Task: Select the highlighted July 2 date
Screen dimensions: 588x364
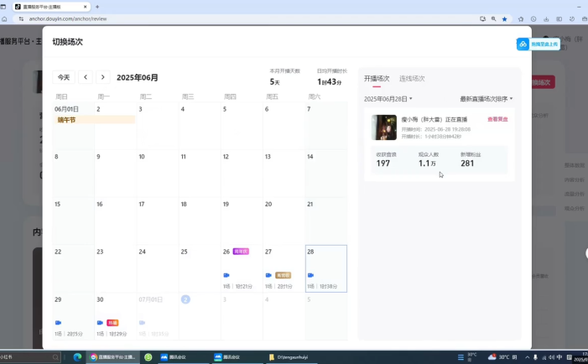Action: click(x=185, y=299)
